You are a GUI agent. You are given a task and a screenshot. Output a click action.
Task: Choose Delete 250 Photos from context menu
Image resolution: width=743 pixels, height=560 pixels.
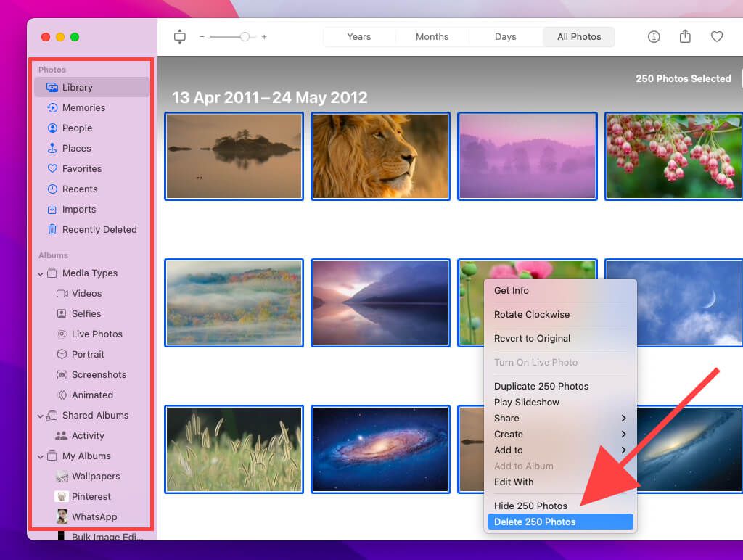535,522
